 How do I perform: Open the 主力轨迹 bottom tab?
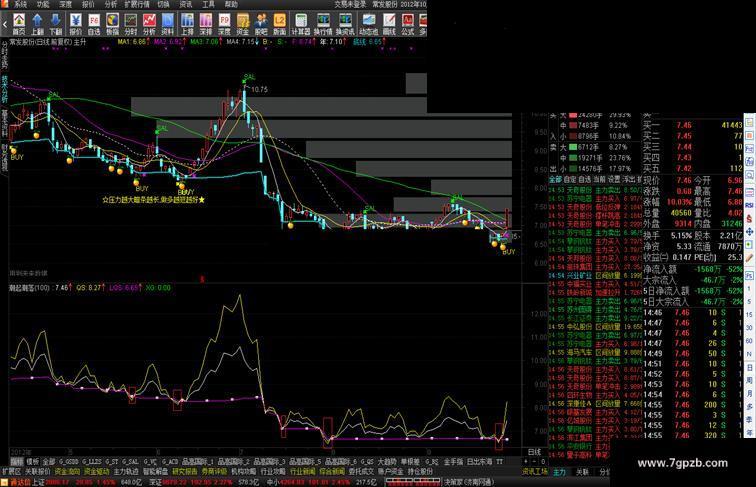coord(126,471)
